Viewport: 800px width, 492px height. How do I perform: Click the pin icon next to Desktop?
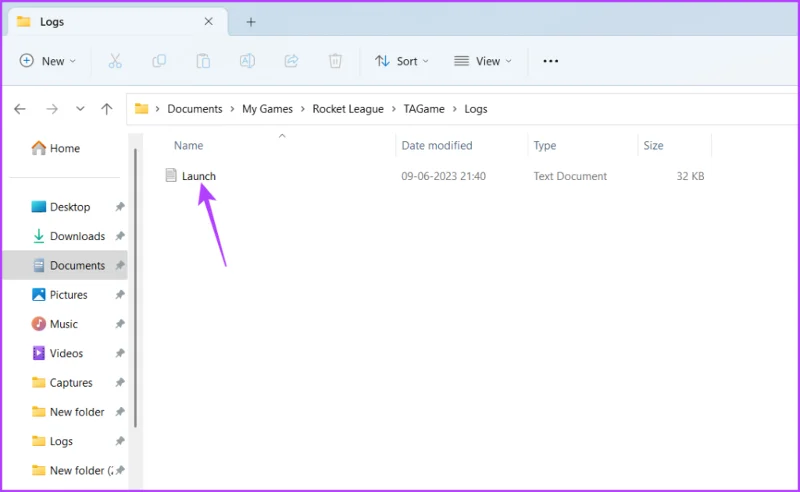pyautogui.click(x=119, y=207)
